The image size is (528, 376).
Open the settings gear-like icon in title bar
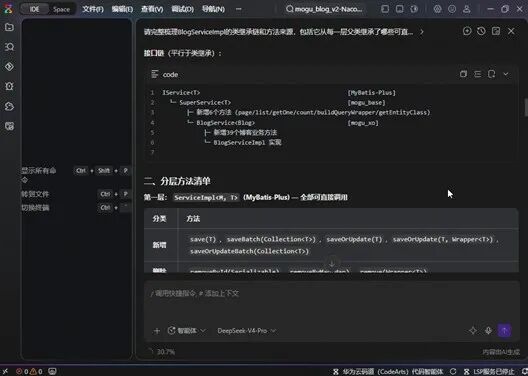[x=437, y=9]
